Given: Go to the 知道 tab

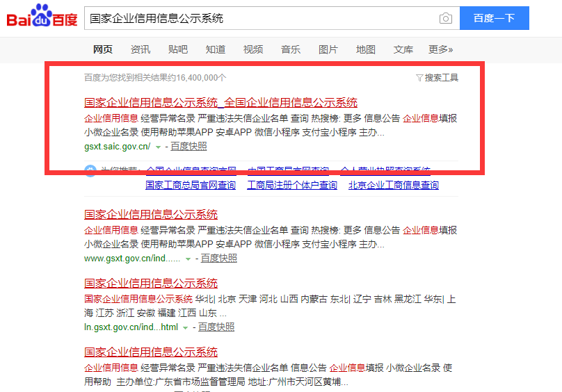Looking at the screenshot, I should [x=216, y=49].
